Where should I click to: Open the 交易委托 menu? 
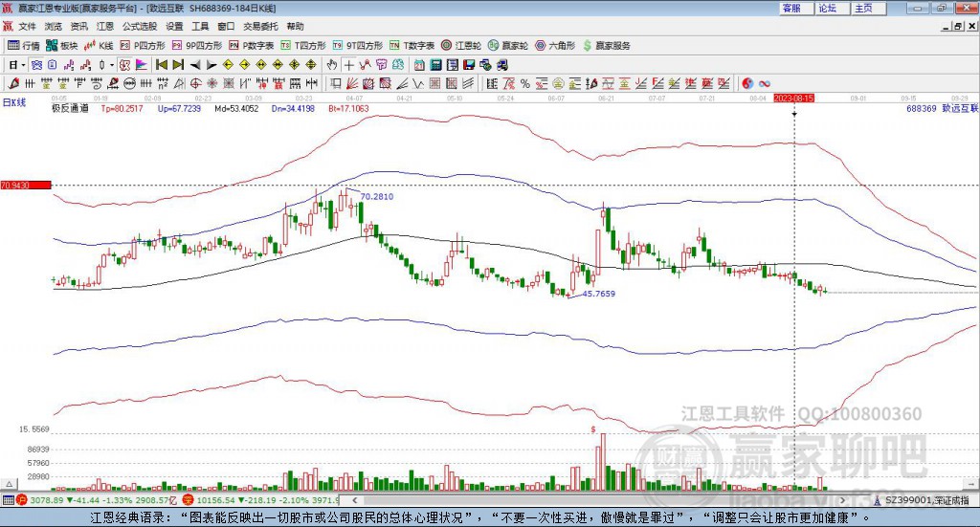(x=260, y=26)
